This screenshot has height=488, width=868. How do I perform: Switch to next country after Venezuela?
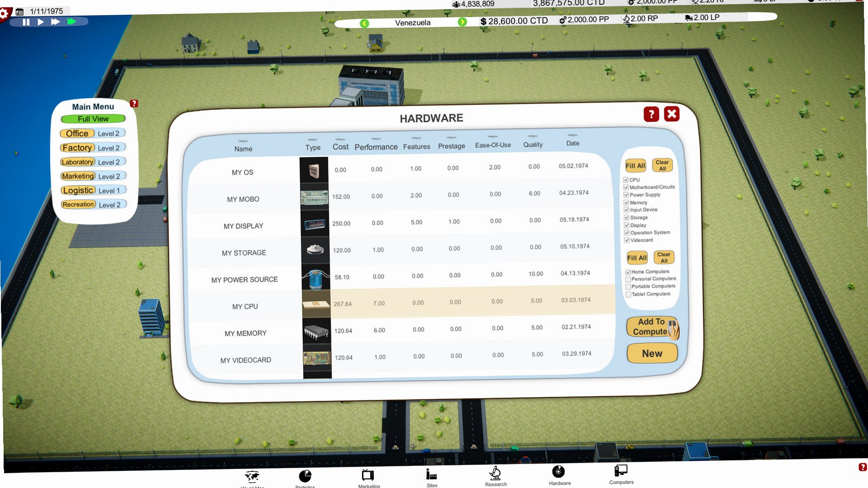[x=462, y=22]
